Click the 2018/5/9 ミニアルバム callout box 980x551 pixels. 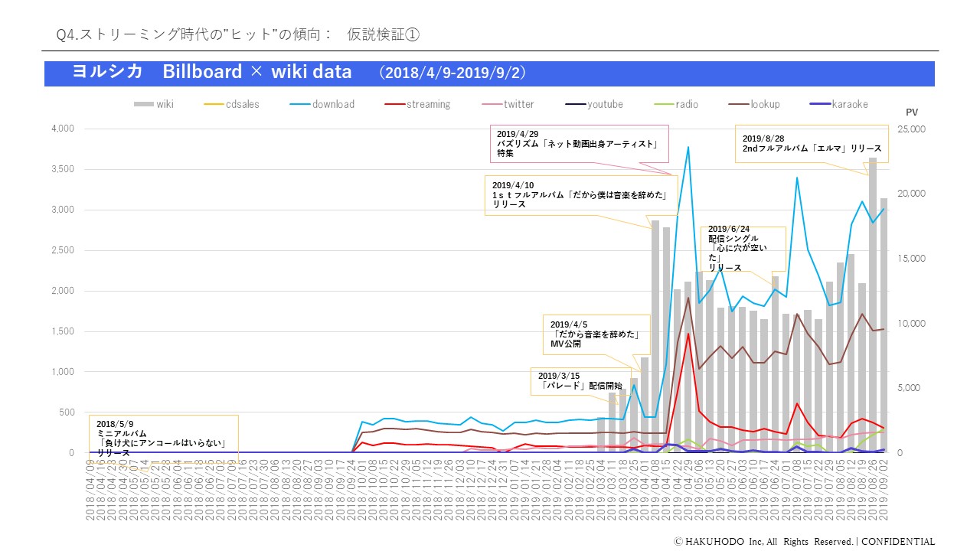pyautogui.click(x=163, y=436)
